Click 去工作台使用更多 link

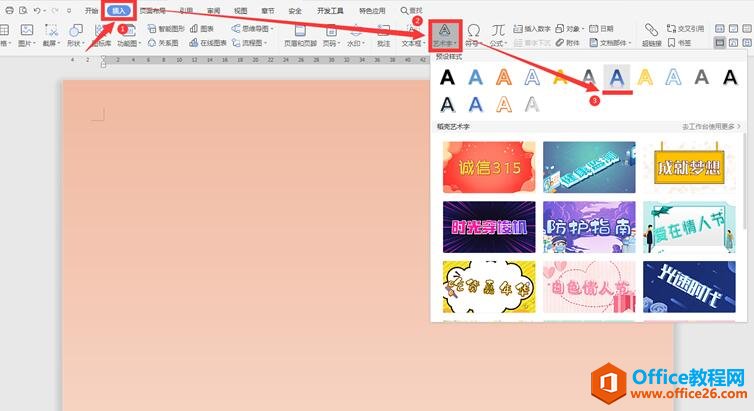711,126
